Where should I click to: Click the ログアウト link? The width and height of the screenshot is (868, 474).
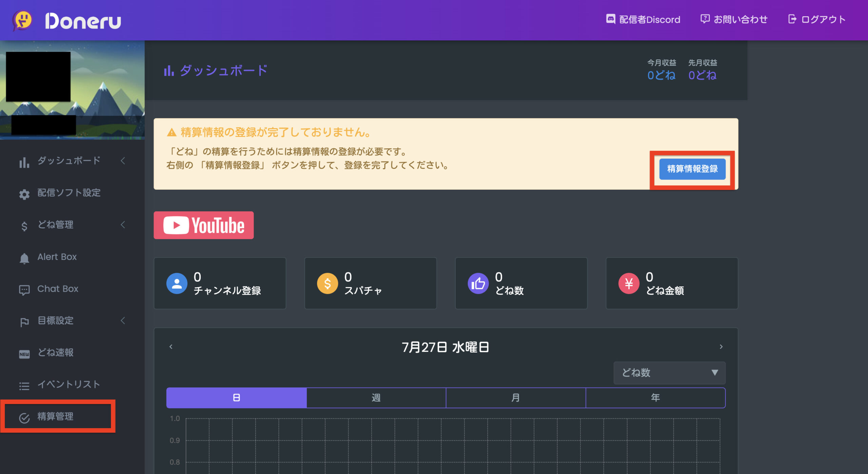(823, 19)
